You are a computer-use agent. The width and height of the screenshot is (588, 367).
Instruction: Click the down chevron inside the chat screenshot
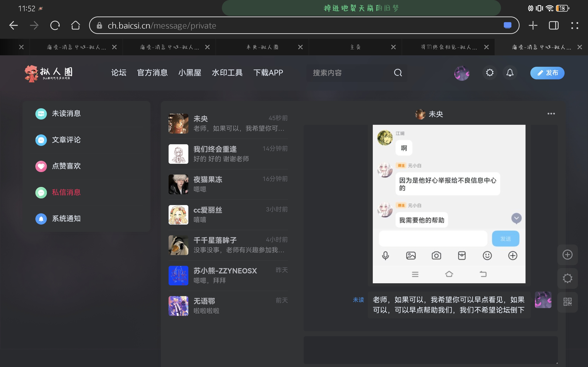tap(516, 218)
